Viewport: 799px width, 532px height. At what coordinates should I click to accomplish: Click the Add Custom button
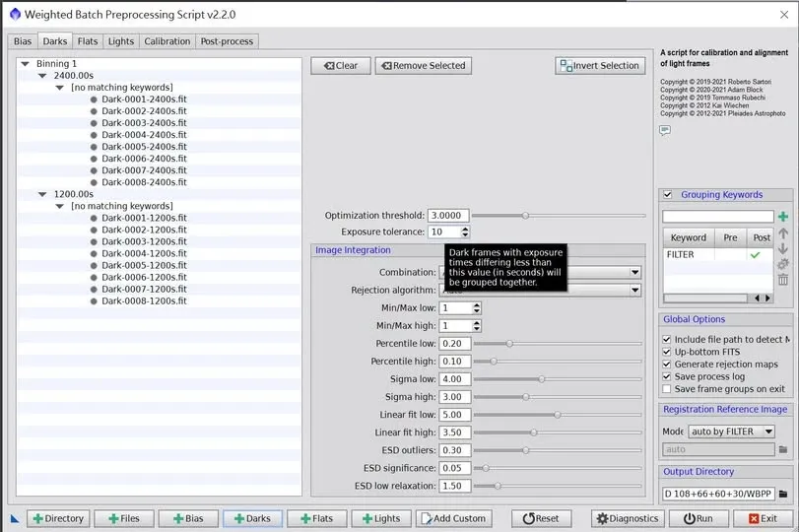point(454,519)
